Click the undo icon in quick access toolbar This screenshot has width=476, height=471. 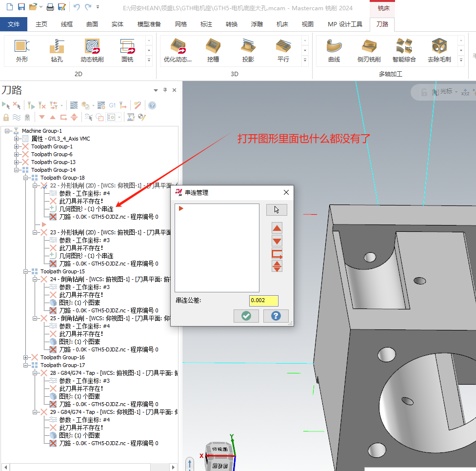77,7
